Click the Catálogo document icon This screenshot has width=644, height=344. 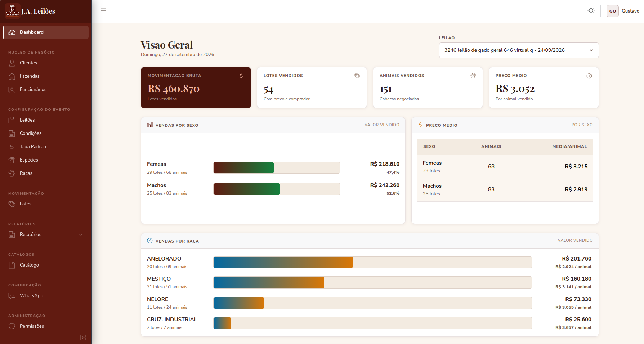pyautogui.click(x=12, y=265)
